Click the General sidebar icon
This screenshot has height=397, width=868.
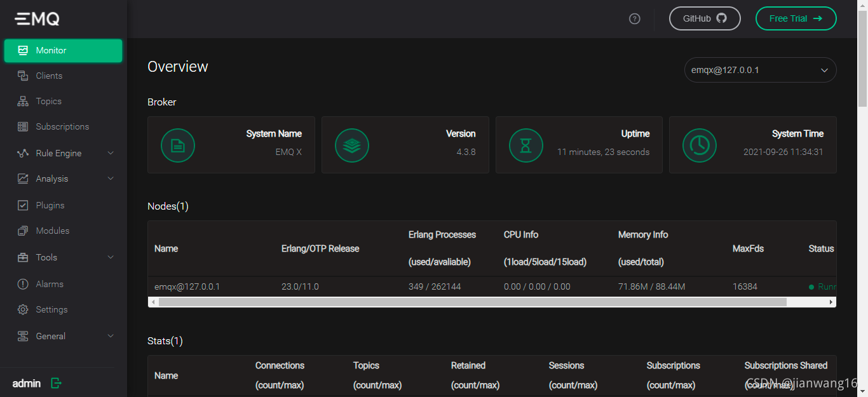point(23,336)
